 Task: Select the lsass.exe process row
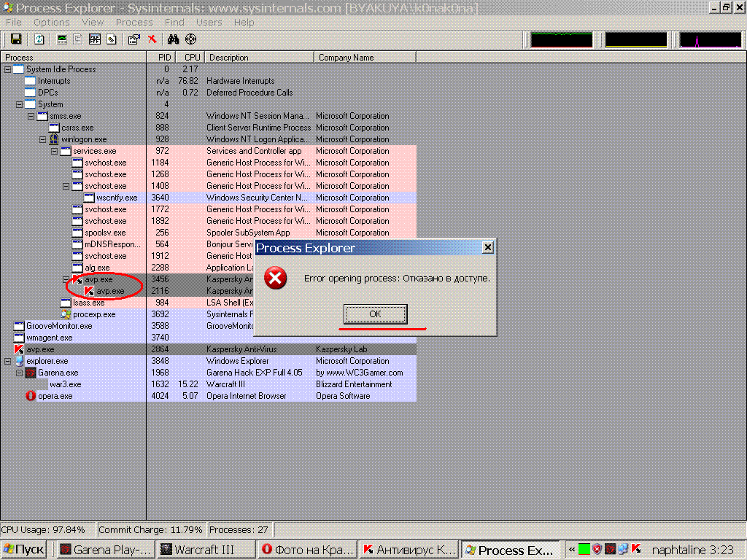[208, 303]
